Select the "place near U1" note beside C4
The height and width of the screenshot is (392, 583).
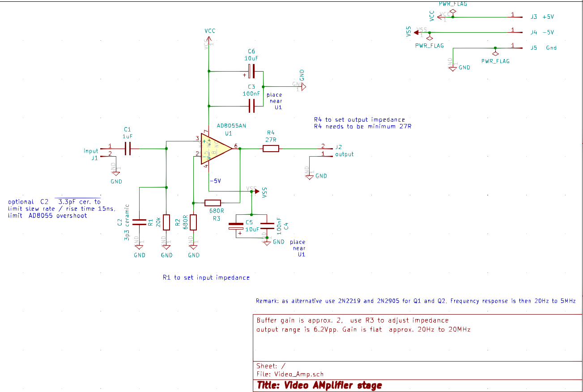[x=298, y=248]
